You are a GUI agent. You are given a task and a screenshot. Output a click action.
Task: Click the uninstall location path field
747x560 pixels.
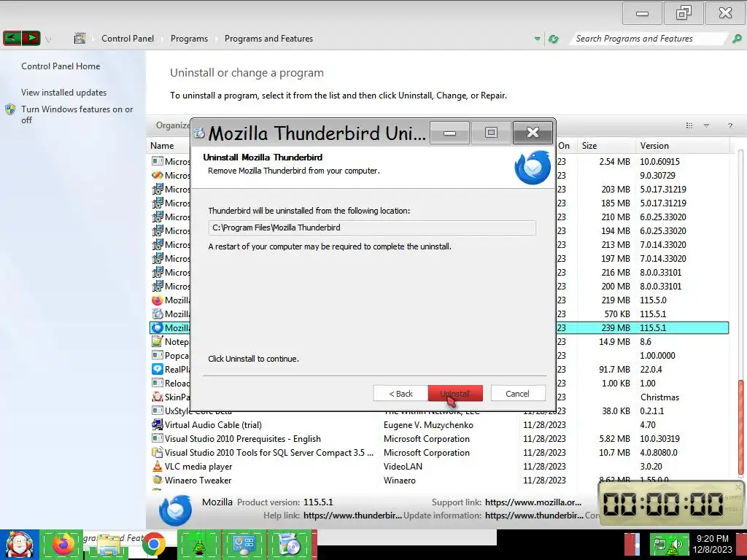(x=372, y=227)
